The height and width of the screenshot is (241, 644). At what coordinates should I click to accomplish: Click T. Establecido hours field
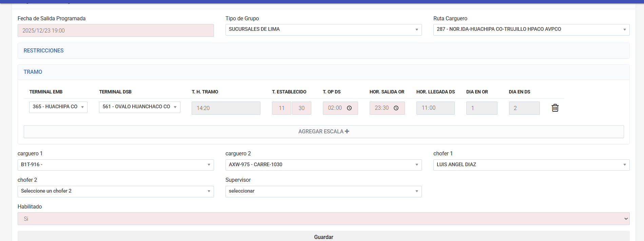pos(281,108)
